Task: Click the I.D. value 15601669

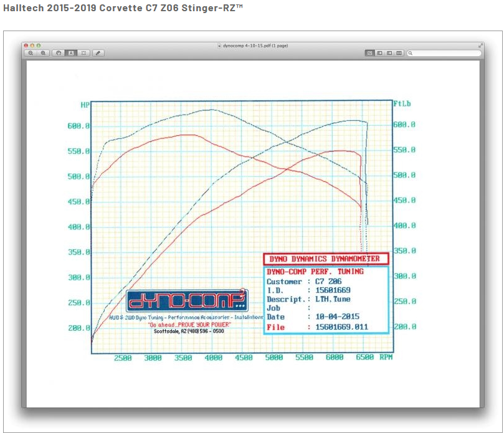Action: click(x=333, y=290)
